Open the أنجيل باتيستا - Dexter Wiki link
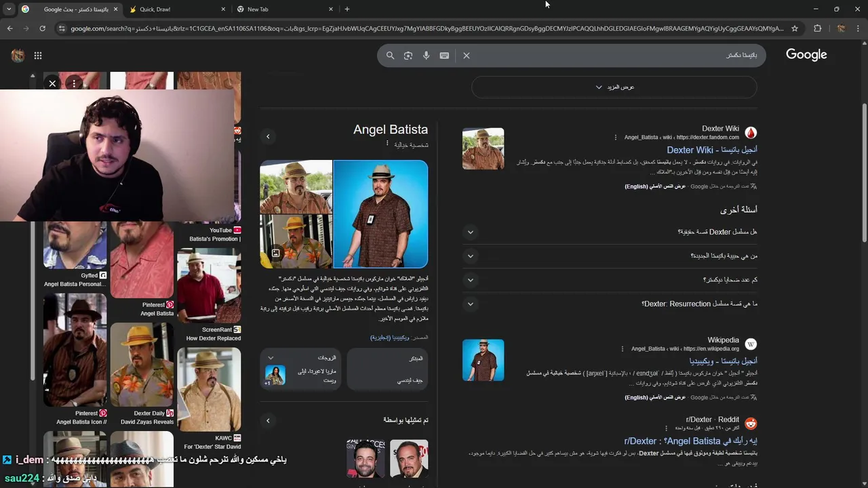Screen dimensions: 868x488 click(x=711, y=150)
